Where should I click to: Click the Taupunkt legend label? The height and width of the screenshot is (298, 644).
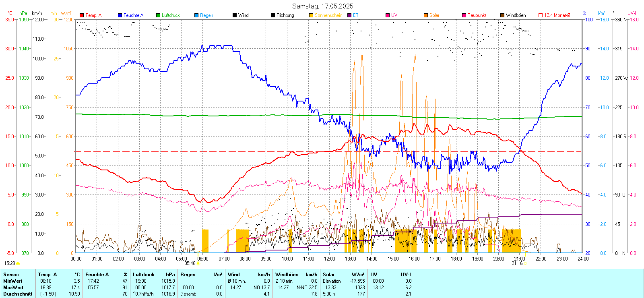[477, 15]
